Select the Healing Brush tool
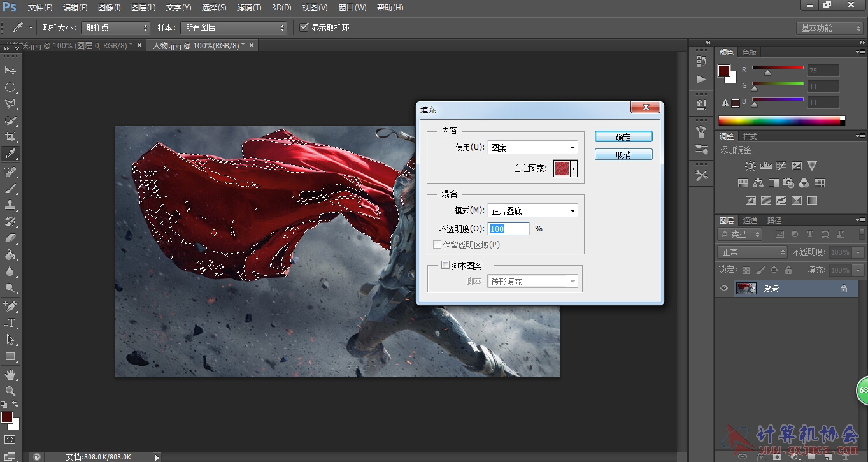Viewport: 868px width, 462px height. (x=10, y=172)
